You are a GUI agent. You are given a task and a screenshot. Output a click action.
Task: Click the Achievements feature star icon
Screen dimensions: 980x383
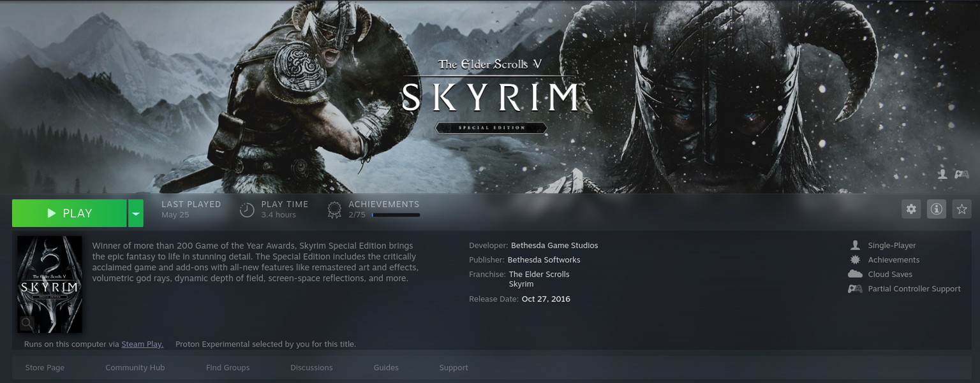855,259
